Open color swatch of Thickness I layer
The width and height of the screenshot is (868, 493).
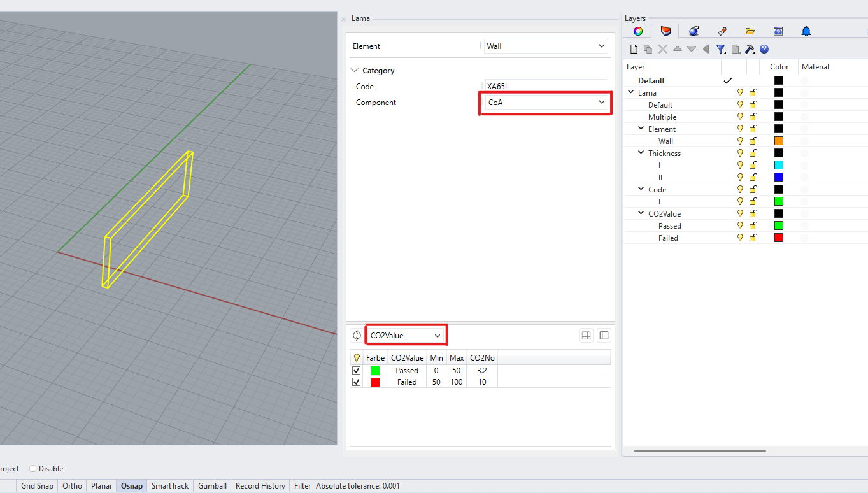(778, 165)
